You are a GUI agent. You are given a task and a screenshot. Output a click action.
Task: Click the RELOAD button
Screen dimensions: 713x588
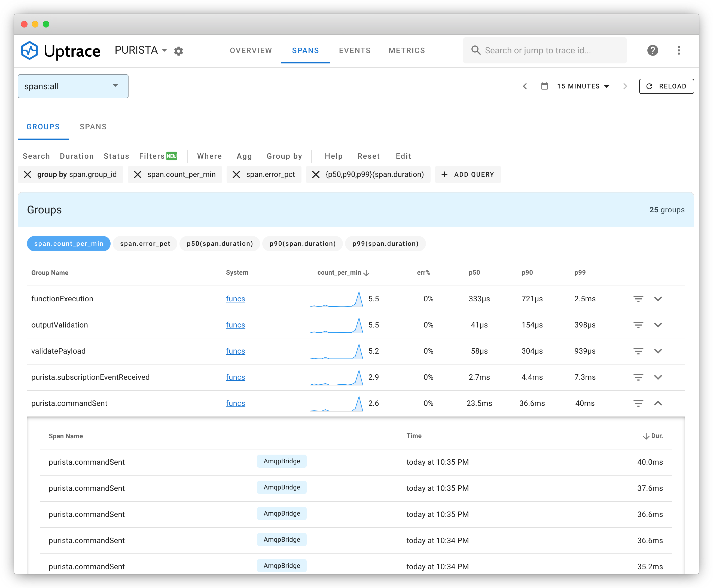pyautogui.click(x=666, y=86)
